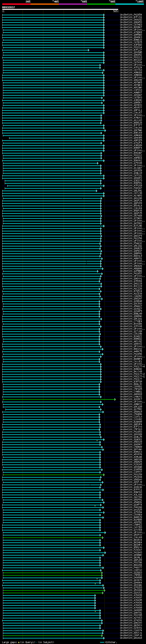Open hit UniRef100_Q075M2
This screenshot has height=644, width=146.
tap(131, 409)
